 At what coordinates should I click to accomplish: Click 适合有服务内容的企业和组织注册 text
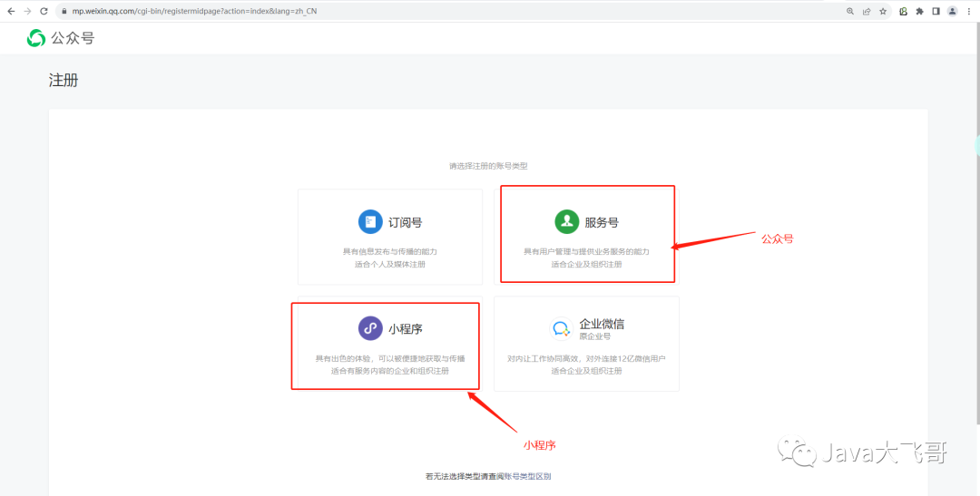390,371
